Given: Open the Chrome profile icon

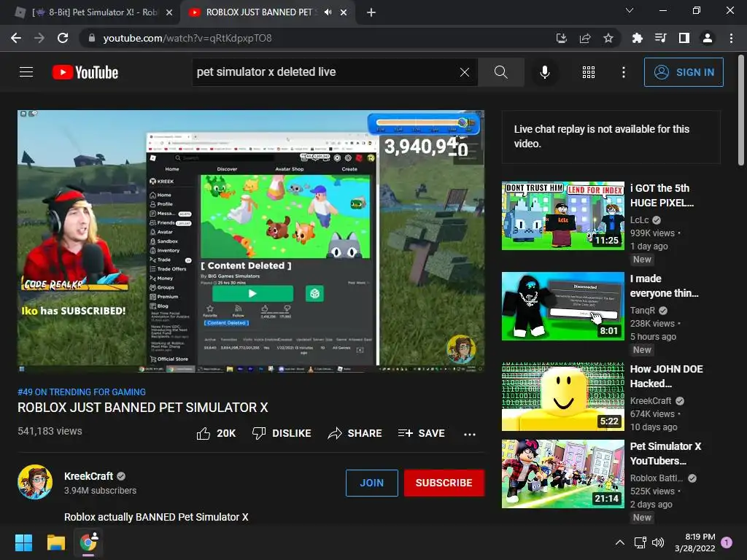Looking at the screenshot, I should point(708,38).
